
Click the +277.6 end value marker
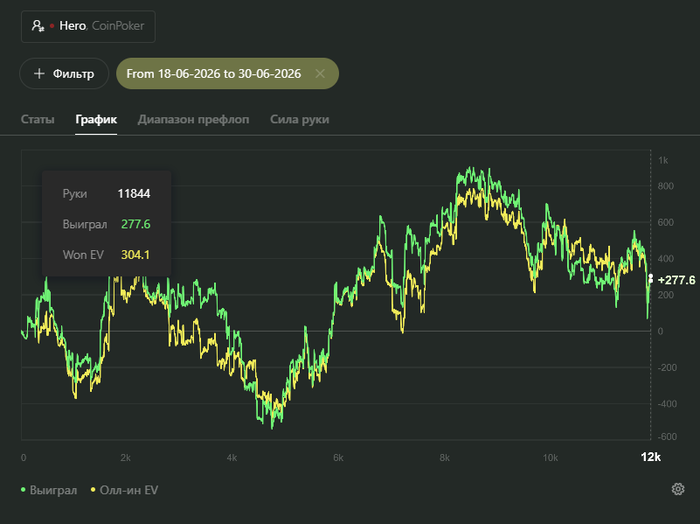click(676, 280)
